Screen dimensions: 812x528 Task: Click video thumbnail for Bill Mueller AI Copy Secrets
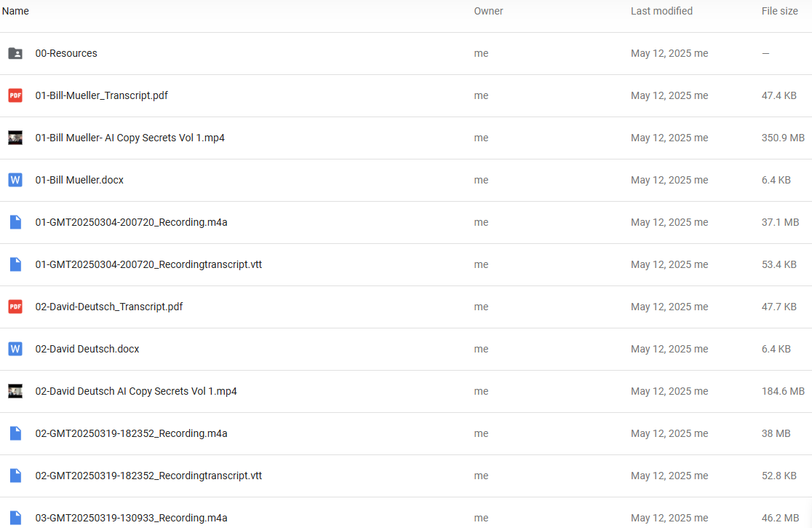pyautogui.click(x=15, y=138)
